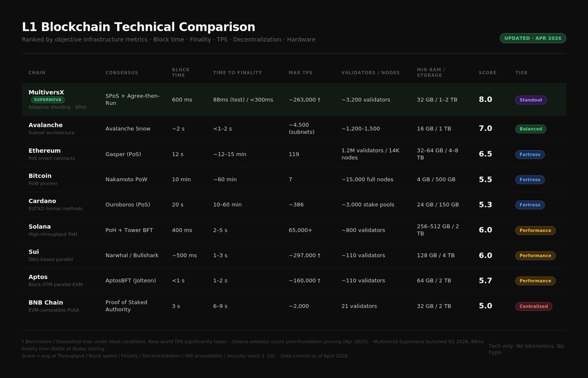Viewport: 588px width, 378px height.
Task: Select the Solana chain name
Action: tap(40, 226)
